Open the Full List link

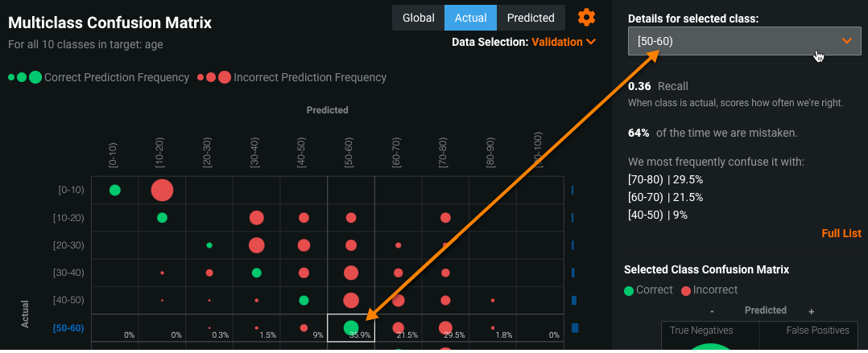(x=841, y=234)
